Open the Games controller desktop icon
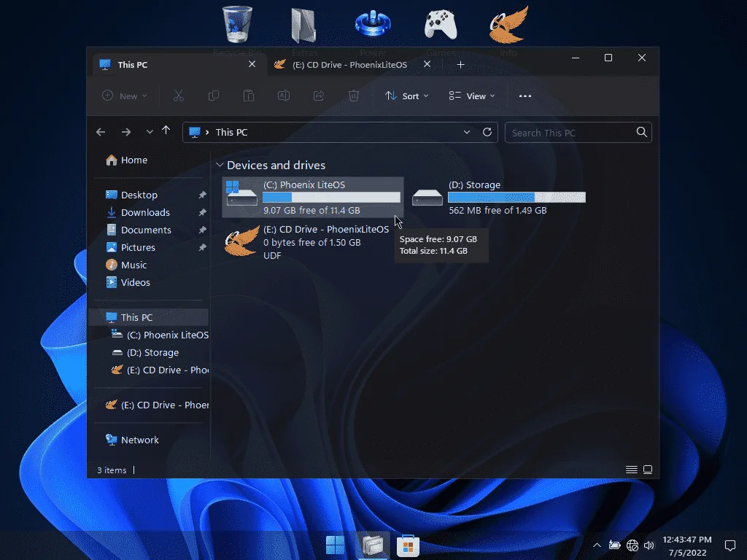 click(441, 25)
